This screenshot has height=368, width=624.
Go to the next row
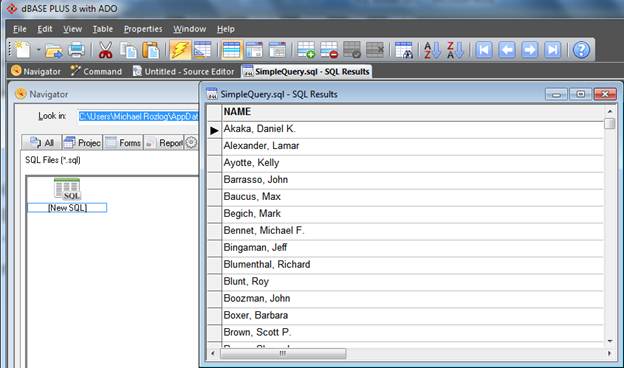coord(529,50)
